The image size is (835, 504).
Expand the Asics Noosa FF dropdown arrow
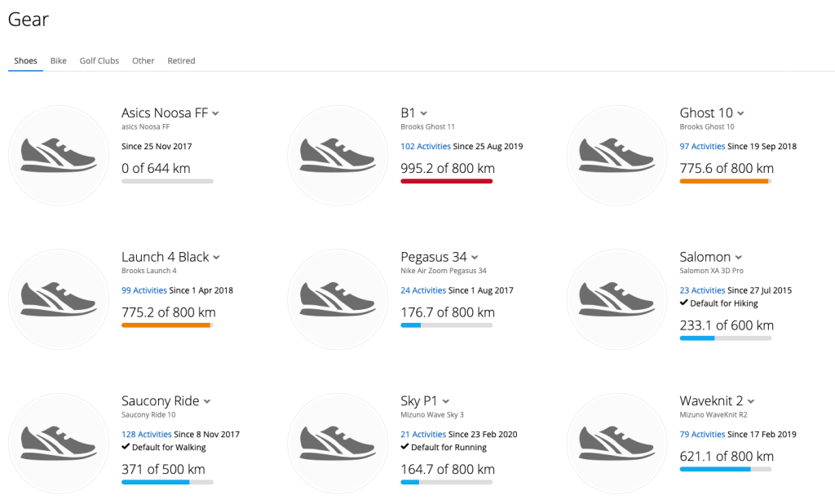(216, 113)
